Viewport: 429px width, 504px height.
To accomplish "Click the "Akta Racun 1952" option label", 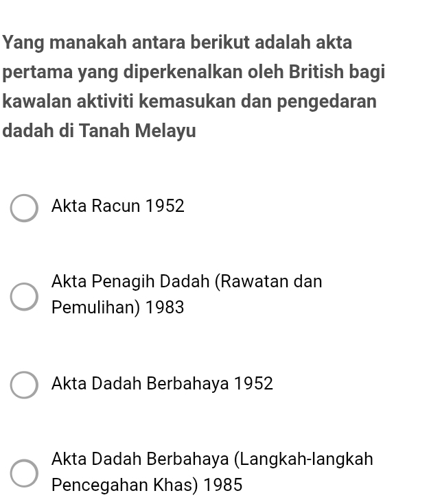I will (118, 206).
